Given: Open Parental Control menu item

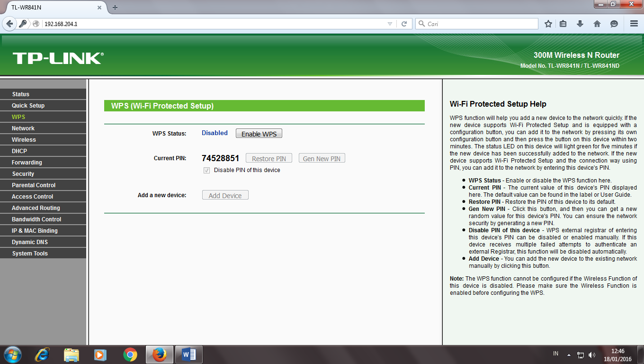Looking at the screenshot, I should click(x=43, y=185).
